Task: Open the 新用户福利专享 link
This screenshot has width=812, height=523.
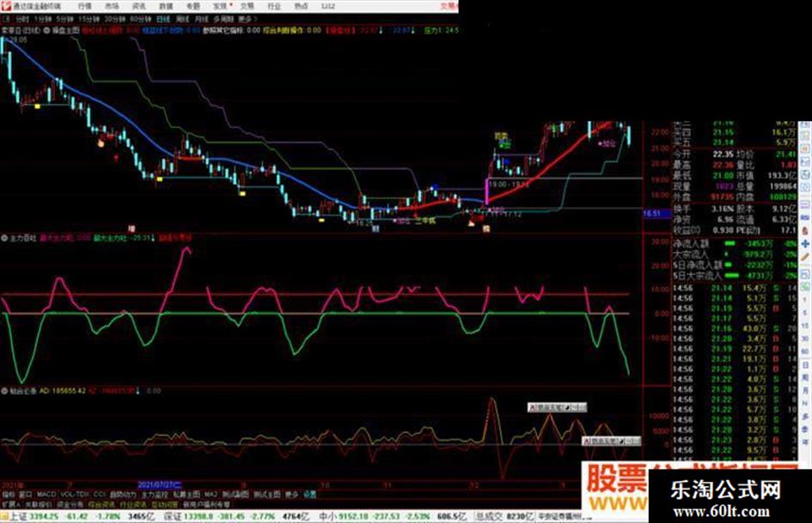Action: [x=206, y=504]
